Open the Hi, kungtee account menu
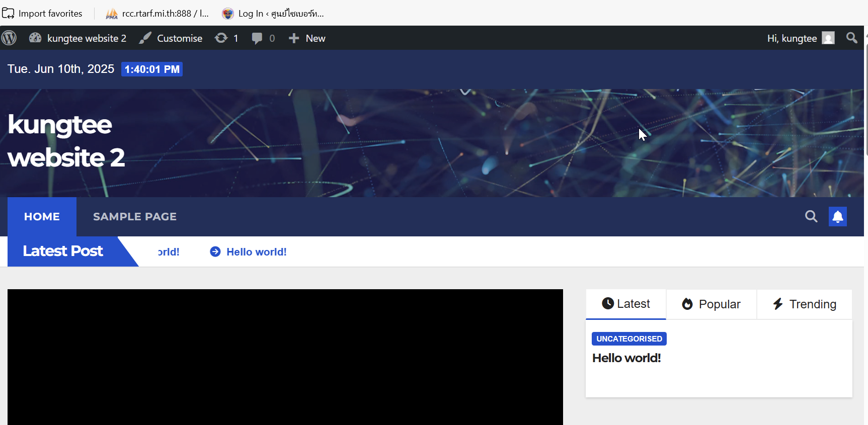The height and width of the screenshot is (425, 868). [x=800, y=38]
